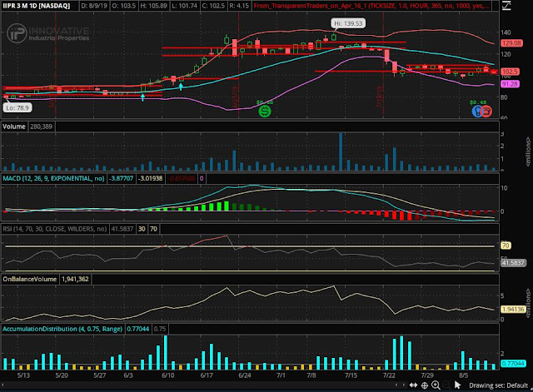
Task: Click the 7/19/19 vertical date marker line
Action: [383, 65]
